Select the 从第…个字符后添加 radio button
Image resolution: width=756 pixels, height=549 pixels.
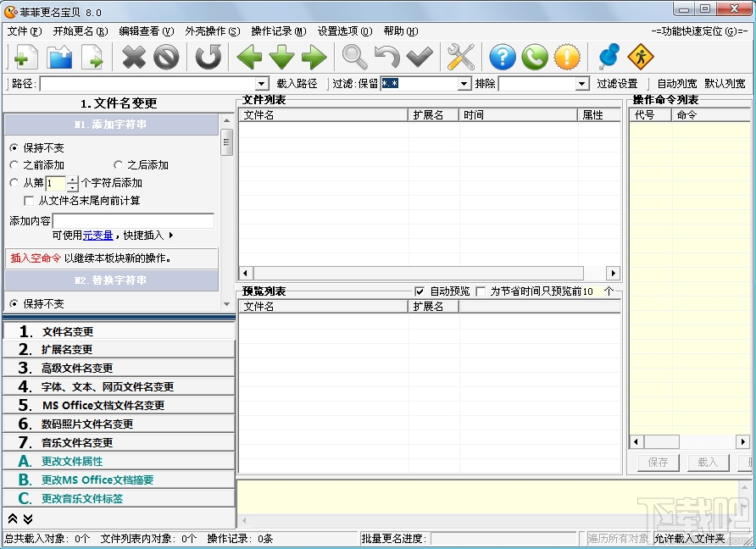(14, 183)
